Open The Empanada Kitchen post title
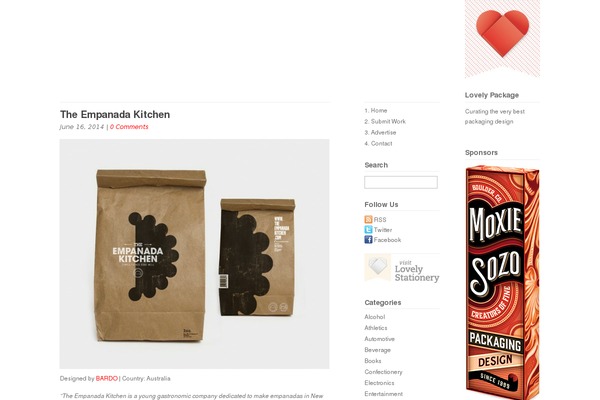The image size is (600, 400). tap(115, 114)
